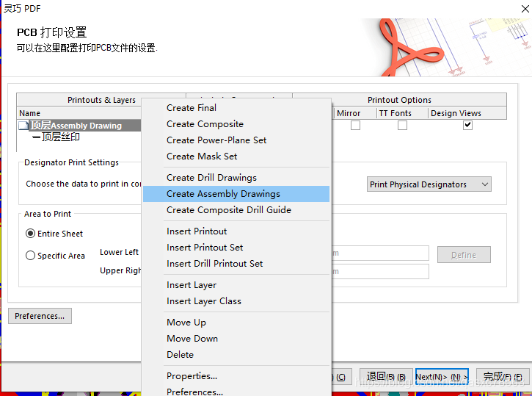This screenshot has width=532, height=396.
Task: Choose Insert Printout Set option
Action: (x=205, y=248)
